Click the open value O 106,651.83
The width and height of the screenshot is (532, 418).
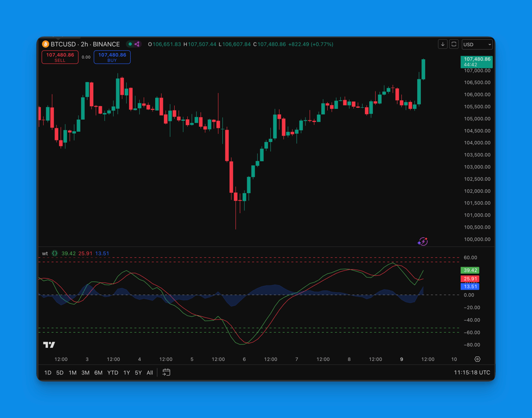coord(164,45)
